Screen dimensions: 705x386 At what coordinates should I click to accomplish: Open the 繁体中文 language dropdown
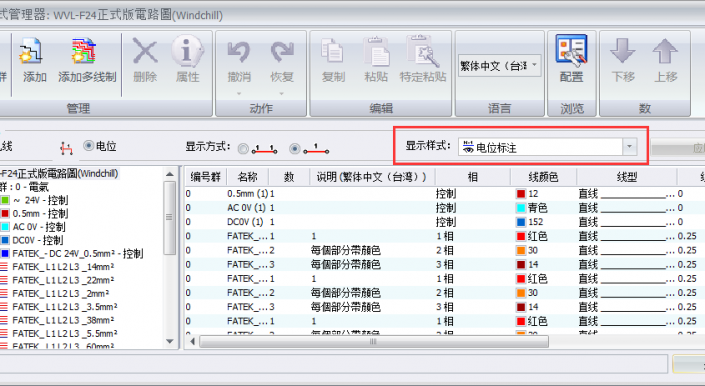click(x=500, y=66)
